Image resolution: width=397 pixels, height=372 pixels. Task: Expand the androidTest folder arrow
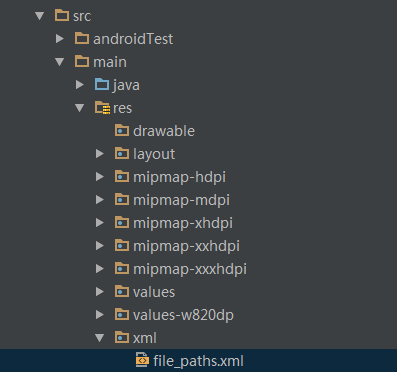click(60, 39)
